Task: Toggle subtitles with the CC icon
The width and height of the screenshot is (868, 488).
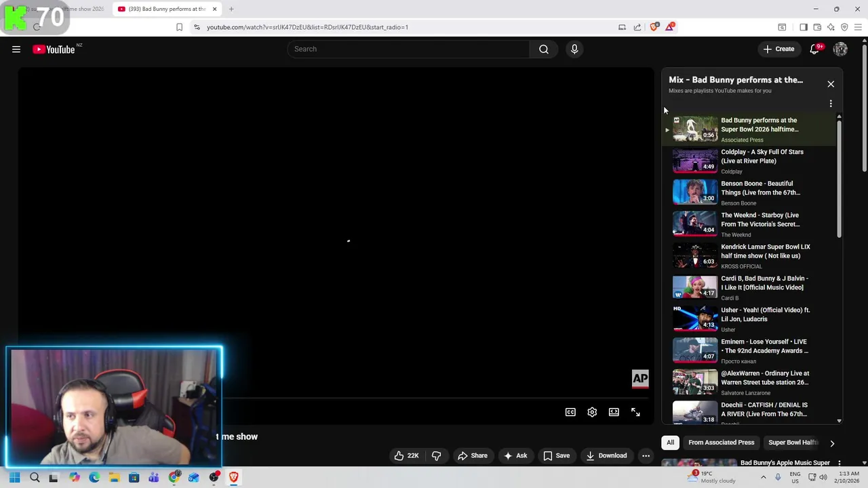Action: point(570,412)
